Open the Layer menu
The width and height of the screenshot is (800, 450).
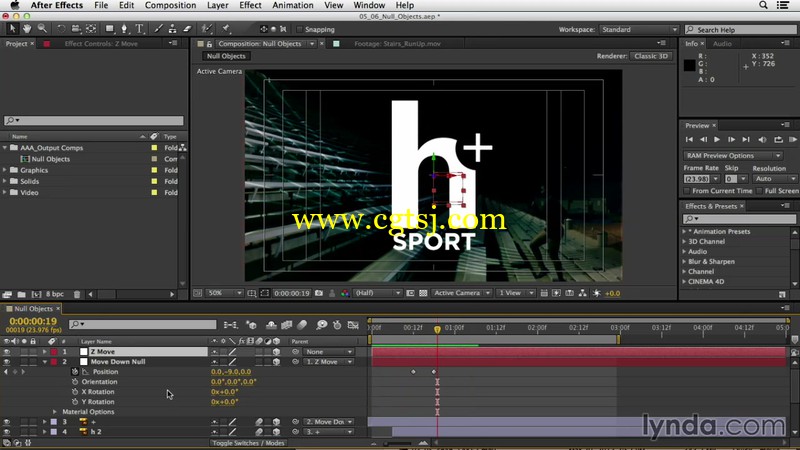[x=217, y=5]
